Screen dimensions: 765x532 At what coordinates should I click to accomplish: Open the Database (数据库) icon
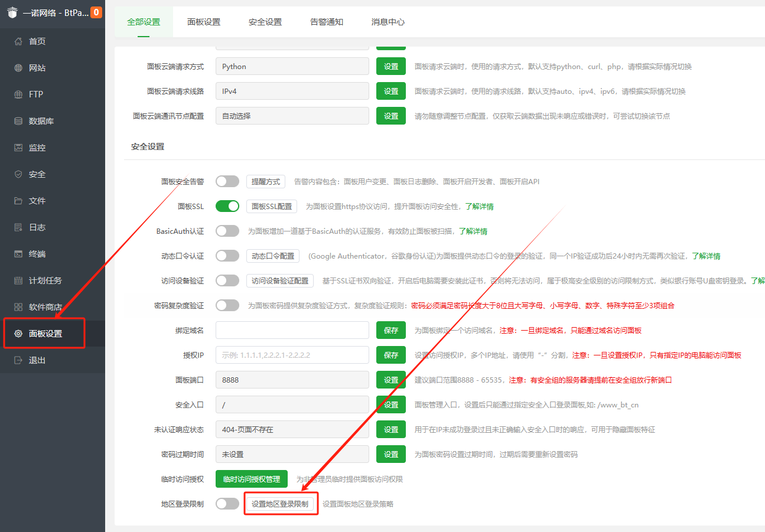point(18,121)
